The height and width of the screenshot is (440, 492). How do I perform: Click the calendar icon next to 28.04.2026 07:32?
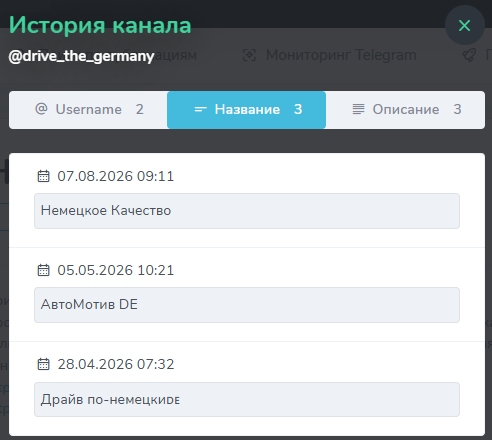[x=43, y=364]
